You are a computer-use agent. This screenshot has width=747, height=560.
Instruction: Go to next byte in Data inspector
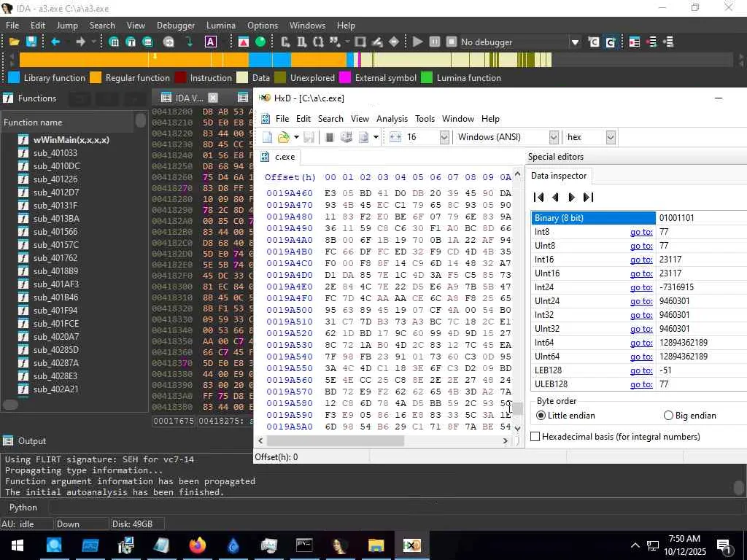[572, 197]
